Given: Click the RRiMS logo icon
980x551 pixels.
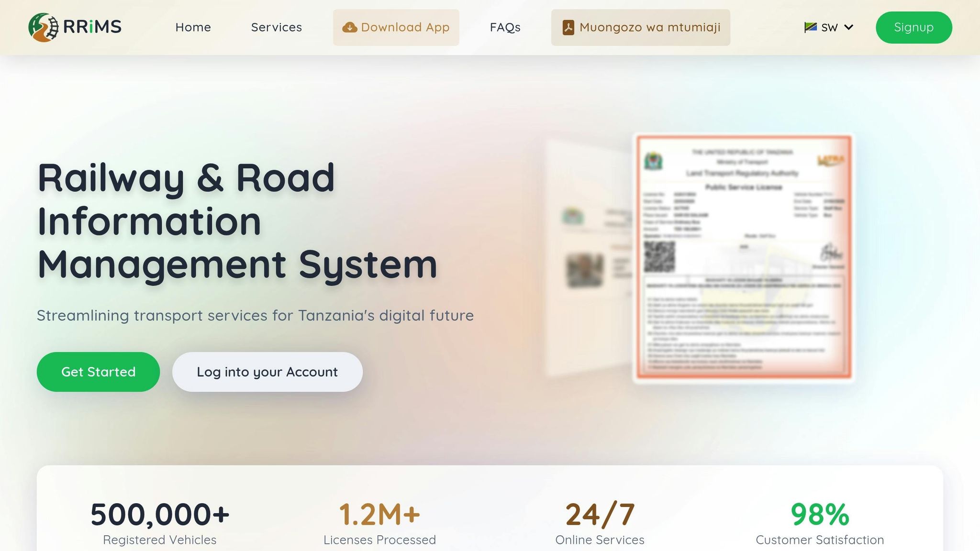Looking at the screenshot, I should click(x=43, y=27).
